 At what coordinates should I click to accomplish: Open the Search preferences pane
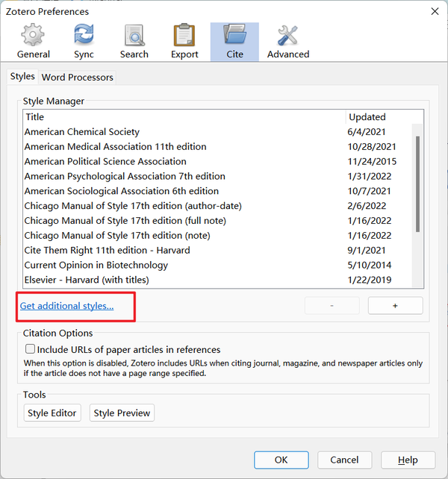134,41
